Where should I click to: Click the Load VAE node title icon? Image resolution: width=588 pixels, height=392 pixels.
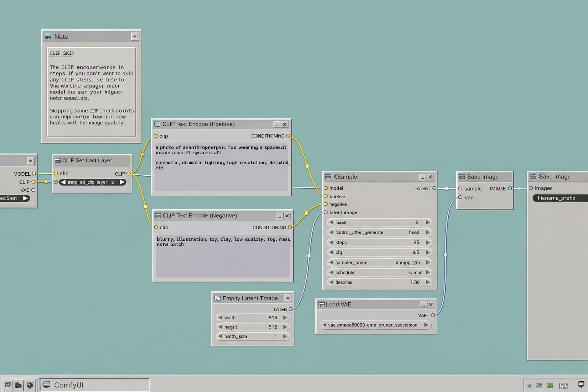click(321, 304)
